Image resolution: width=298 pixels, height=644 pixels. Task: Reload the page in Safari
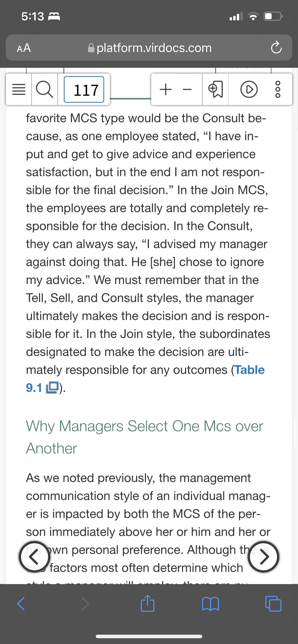click(x=276, y=47)
